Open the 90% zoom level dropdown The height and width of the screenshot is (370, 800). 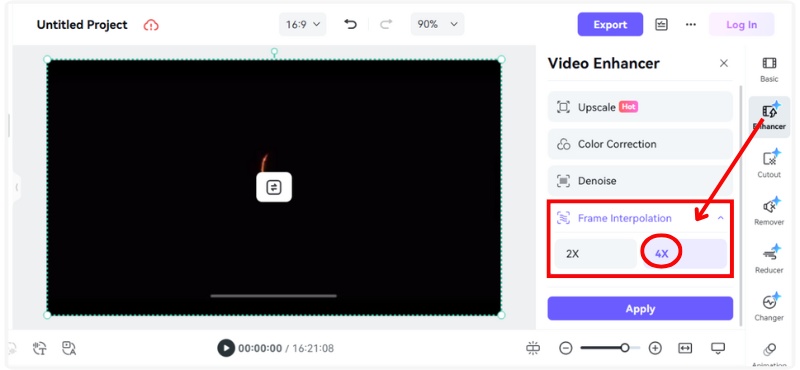coord(437,24)
